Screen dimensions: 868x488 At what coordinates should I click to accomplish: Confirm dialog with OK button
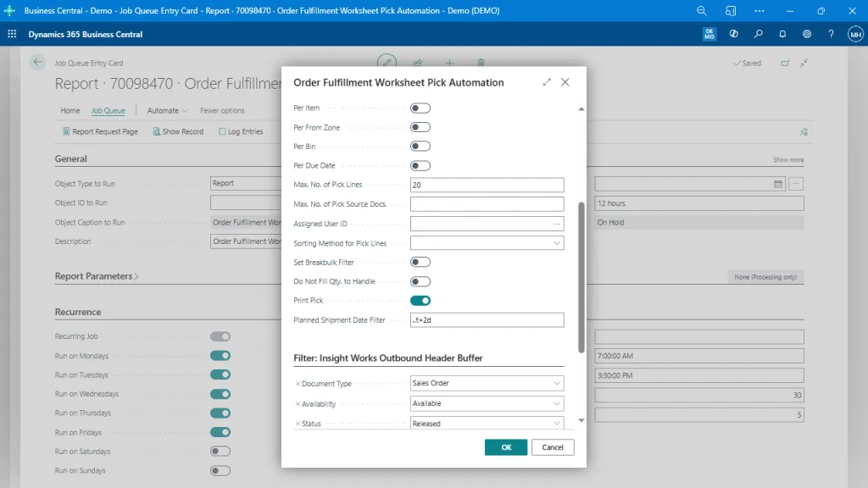[x=506, y=446]
